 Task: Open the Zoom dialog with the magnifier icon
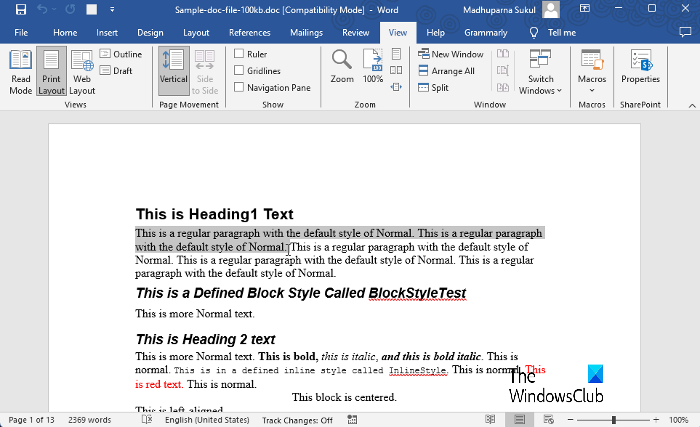coord(342,66)
